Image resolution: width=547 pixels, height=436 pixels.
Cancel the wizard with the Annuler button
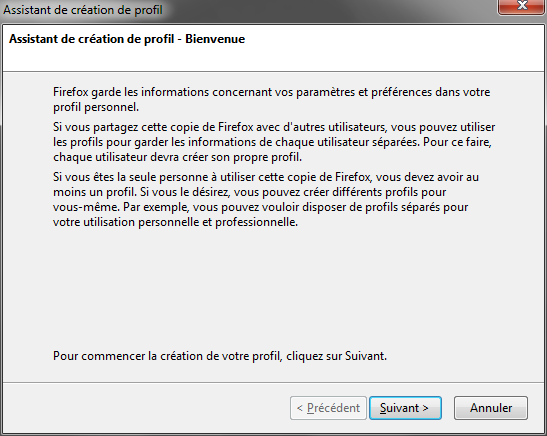(491, 408)
